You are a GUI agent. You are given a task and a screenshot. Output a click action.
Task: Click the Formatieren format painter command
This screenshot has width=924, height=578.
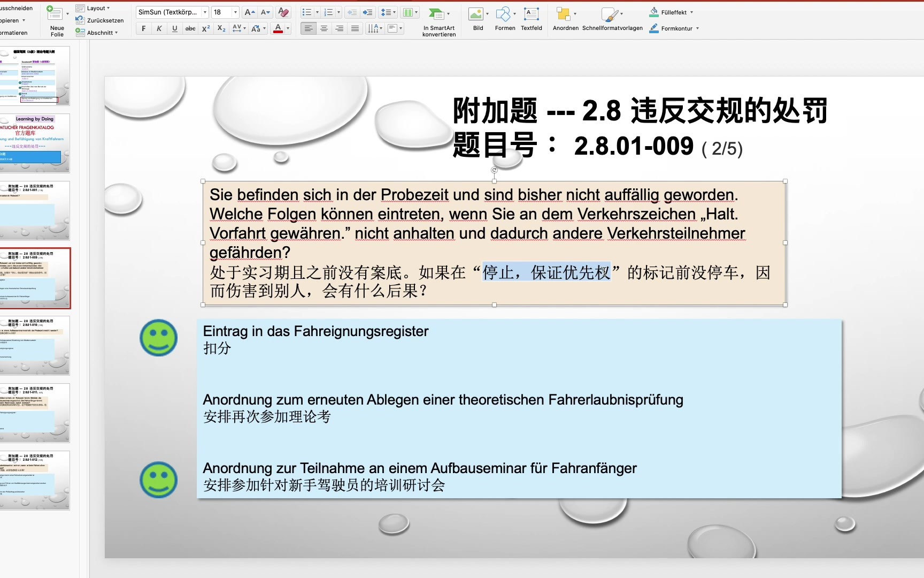coord(13,33)
